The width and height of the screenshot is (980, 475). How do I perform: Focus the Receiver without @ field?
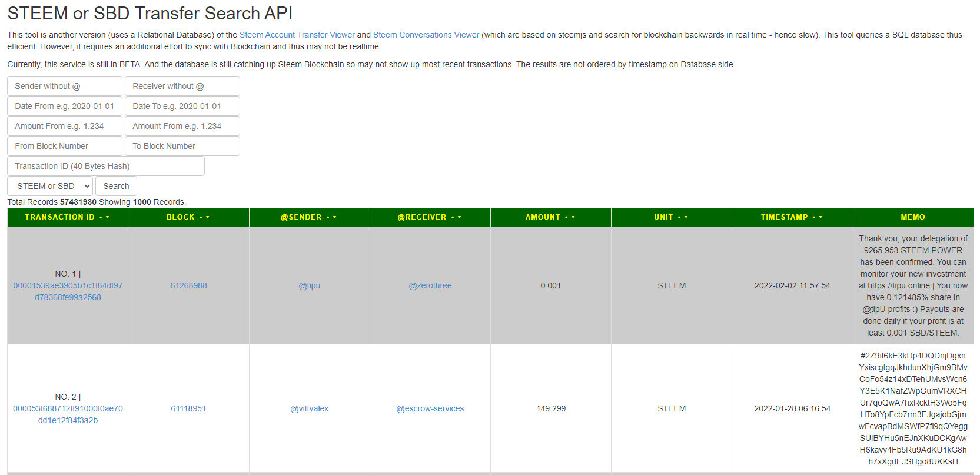[182, 86]
